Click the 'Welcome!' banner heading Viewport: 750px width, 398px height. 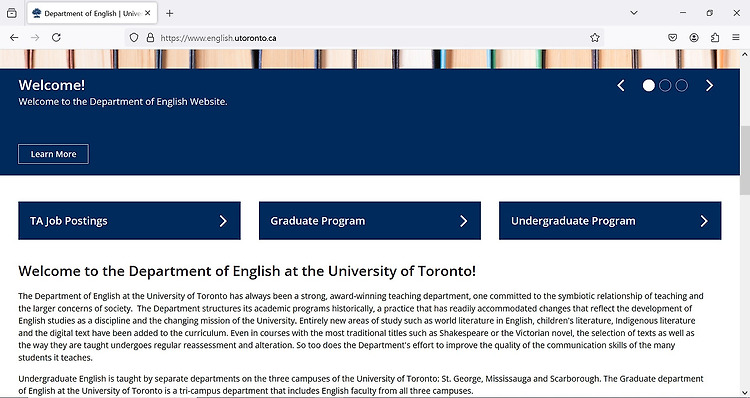[52, 85]
